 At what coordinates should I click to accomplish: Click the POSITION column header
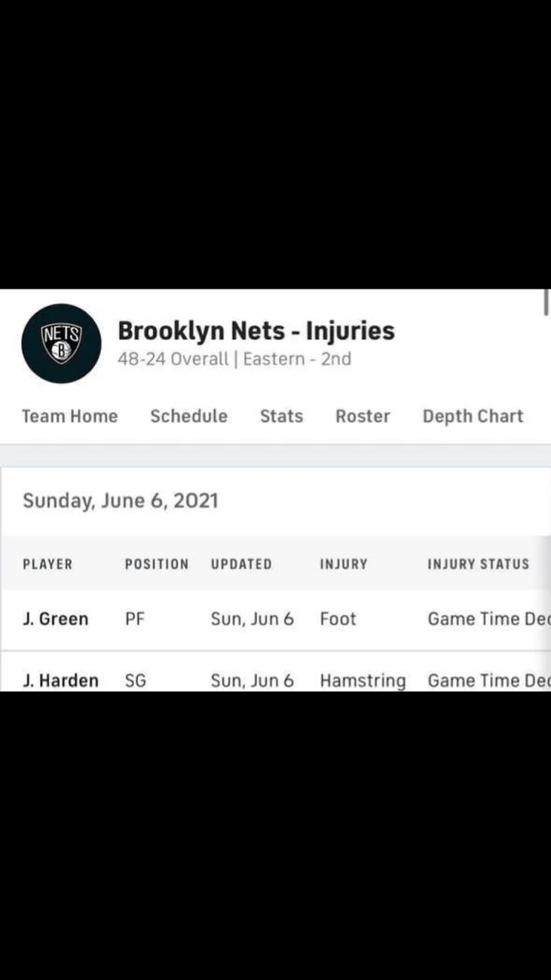(156, 564)
